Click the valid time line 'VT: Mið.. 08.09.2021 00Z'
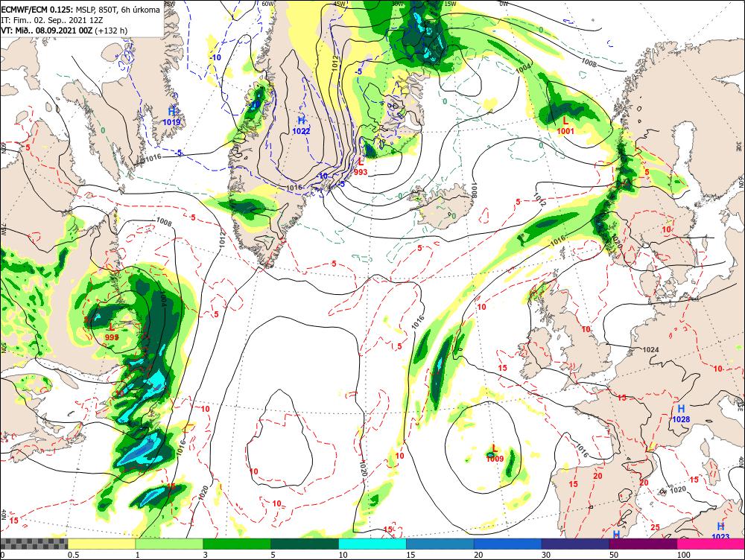 [x=47, y=31]
